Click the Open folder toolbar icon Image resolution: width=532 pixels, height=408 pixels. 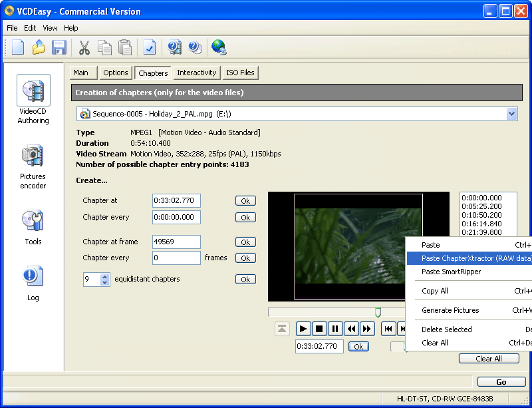(39, 47)
